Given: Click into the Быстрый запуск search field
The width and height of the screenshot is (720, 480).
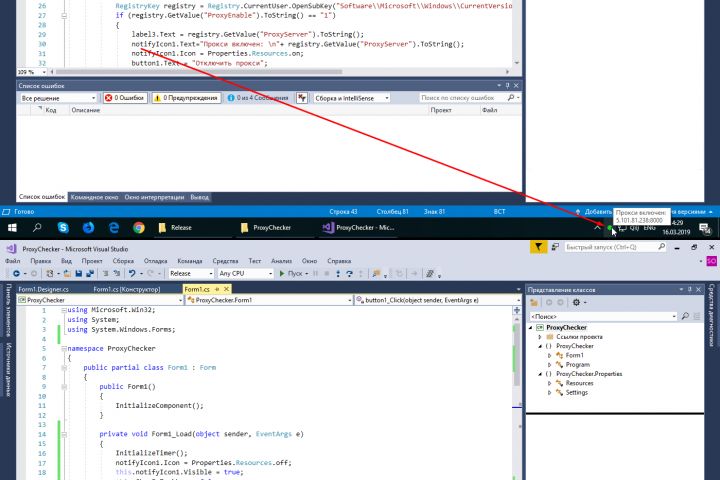Looking at the screenshot, I should (x=610, y=247).
